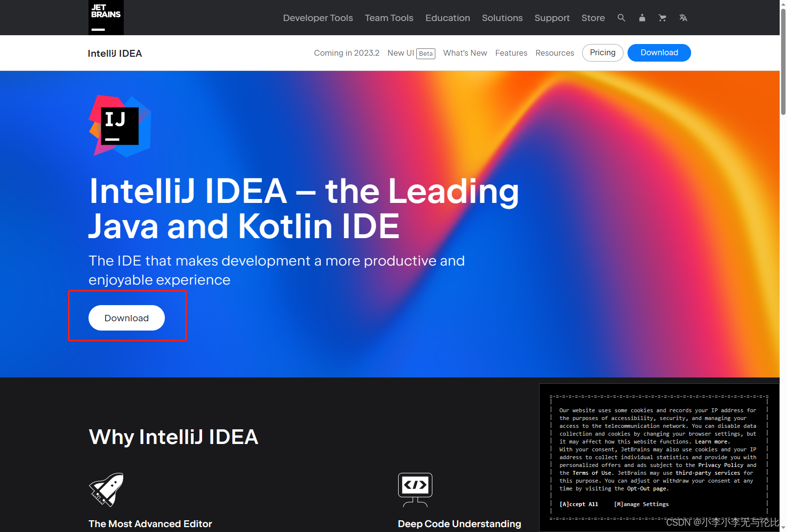The height and width of the screenshot is (532, 787).
Task: Open the shopping cart icon
Action: click(x=662, y=18)
